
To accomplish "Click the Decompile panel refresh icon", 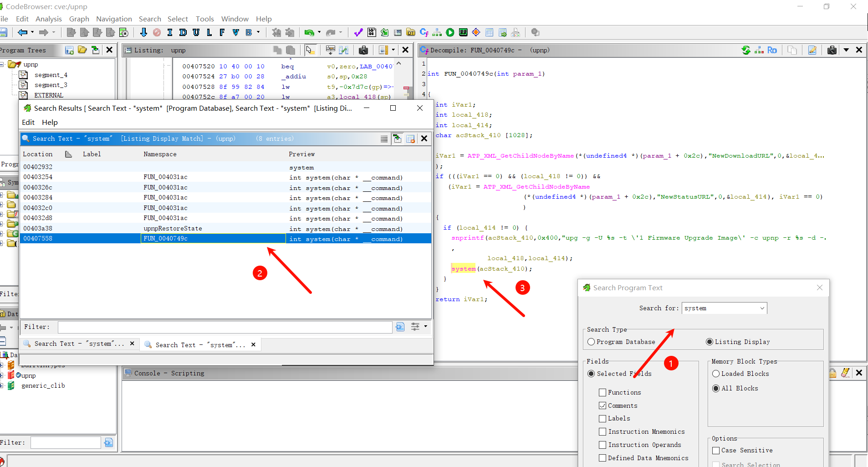I will 746,50.
